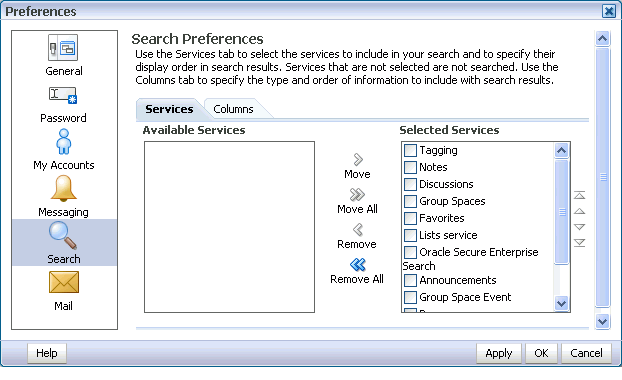Viewport: 622px width, 380px height.
Task: Click the Selected Services scrollbar thumb
Action: point(562,212)
